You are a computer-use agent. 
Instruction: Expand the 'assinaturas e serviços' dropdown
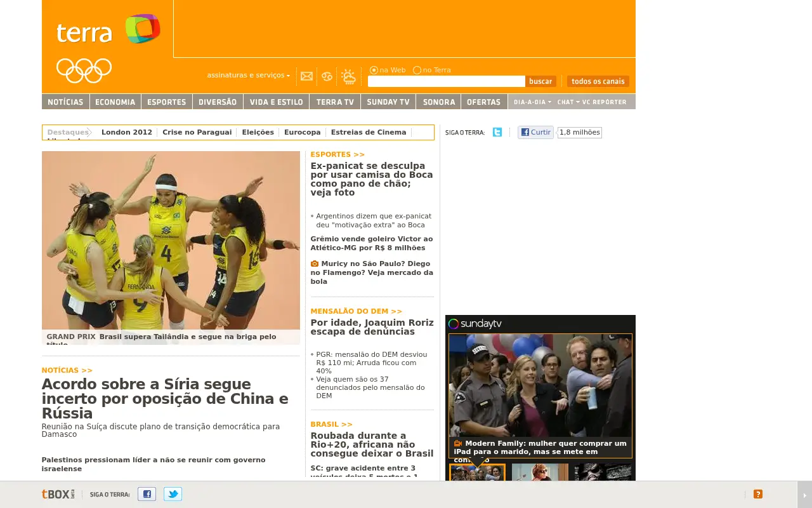tap(248, 75)
